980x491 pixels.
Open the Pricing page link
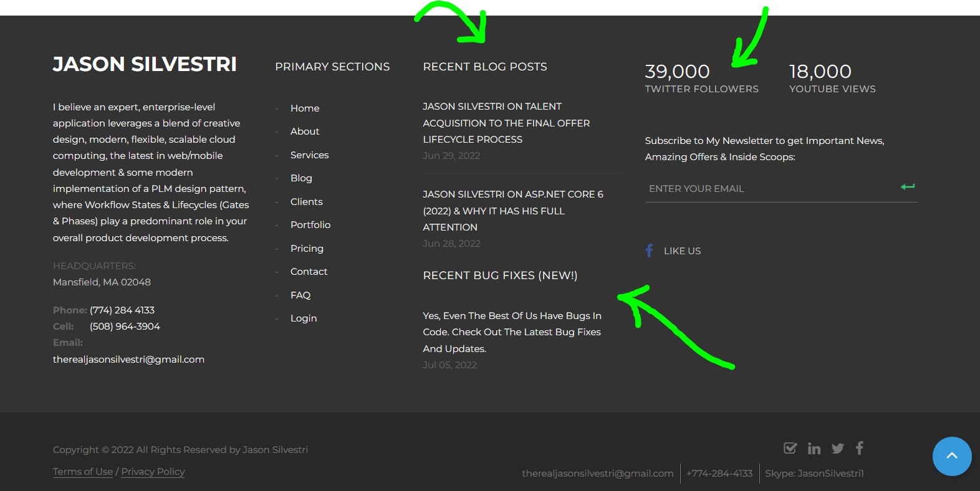tap(307, 249)
